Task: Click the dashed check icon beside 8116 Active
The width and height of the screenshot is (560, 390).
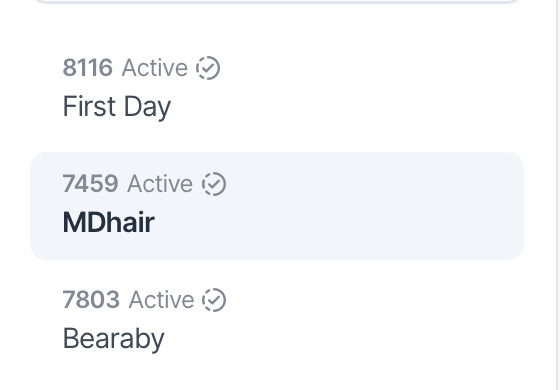Action: 208,68
